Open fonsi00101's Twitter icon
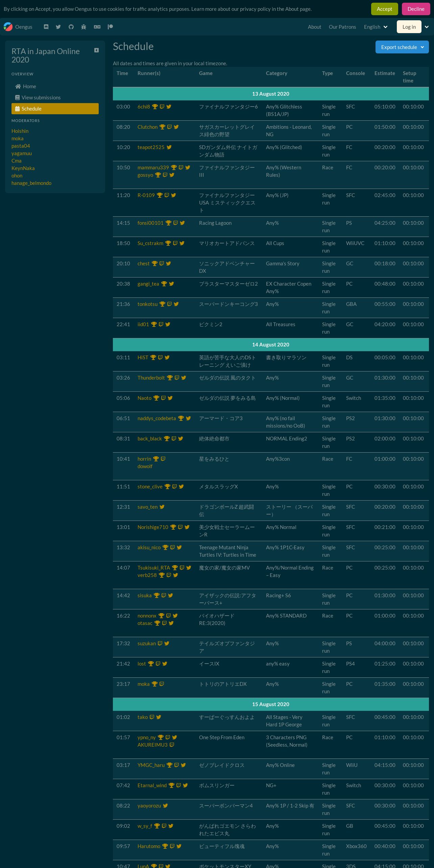The image size is (434, 868). point(182,223)
